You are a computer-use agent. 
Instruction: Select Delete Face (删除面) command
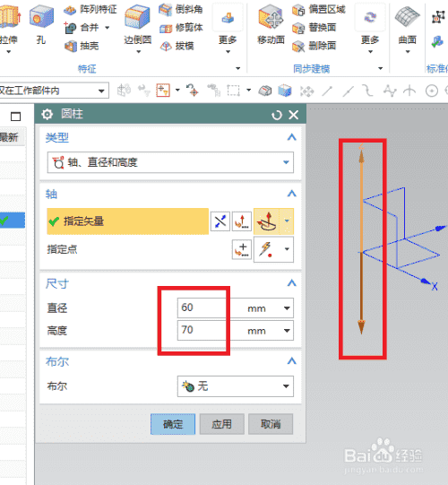[314, 46]
